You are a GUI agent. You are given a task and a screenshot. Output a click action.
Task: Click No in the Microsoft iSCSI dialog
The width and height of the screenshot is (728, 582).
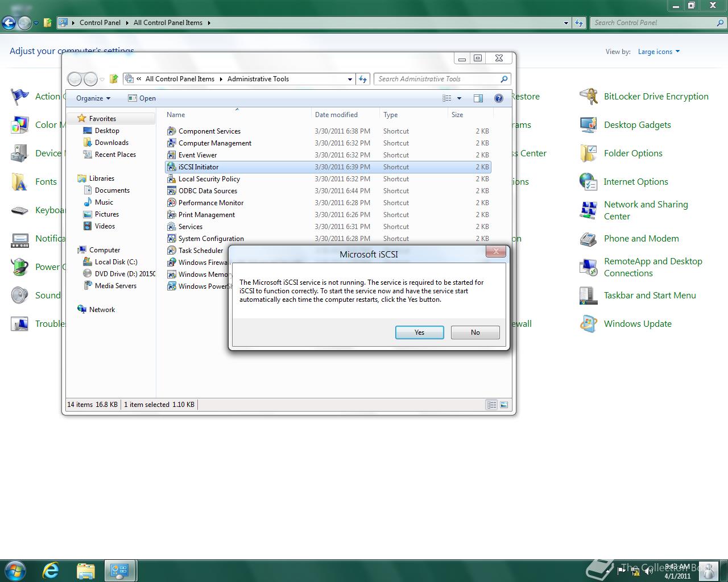[x=475, y=332]
